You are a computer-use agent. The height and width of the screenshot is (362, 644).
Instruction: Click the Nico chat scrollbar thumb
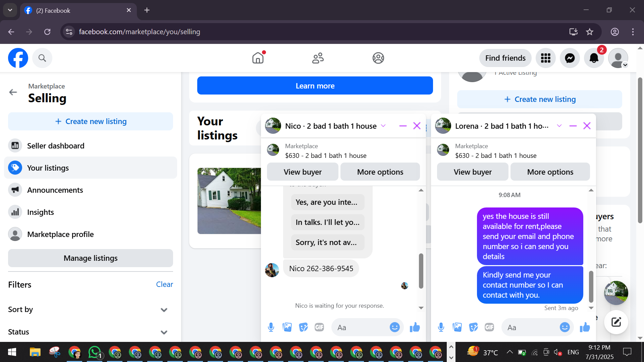[x=421, y=271]
